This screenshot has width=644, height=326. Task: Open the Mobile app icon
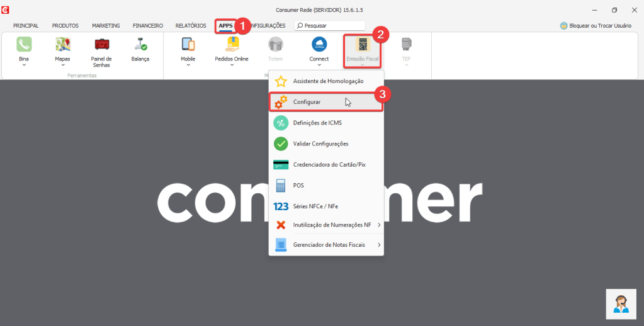pos(188,44)
